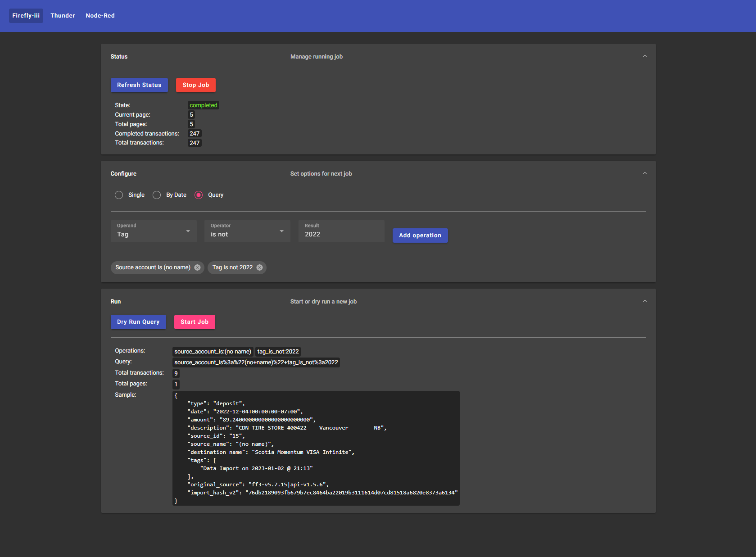Click the Start Job button

(195, 322)
